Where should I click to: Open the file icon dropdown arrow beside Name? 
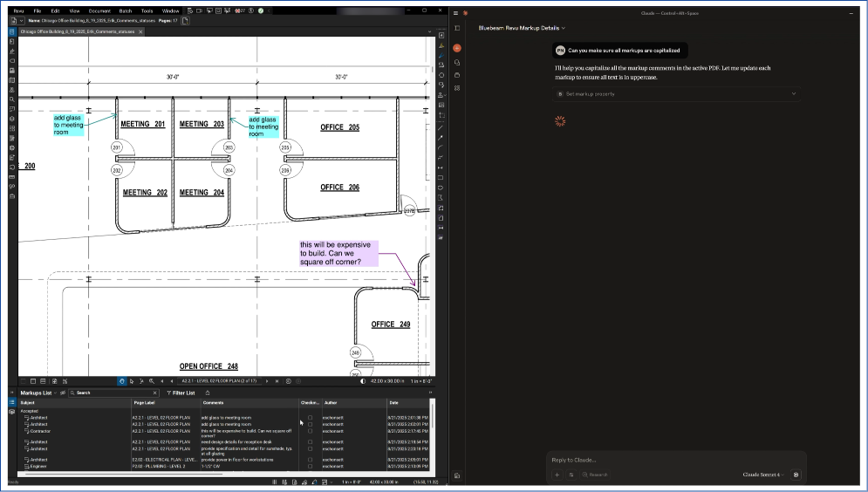coord(21,20)
